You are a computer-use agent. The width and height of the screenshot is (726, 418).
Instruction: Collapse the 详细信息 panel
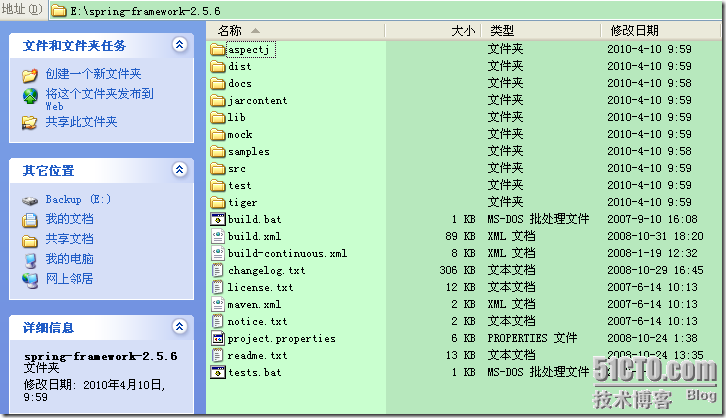(180, 327)
